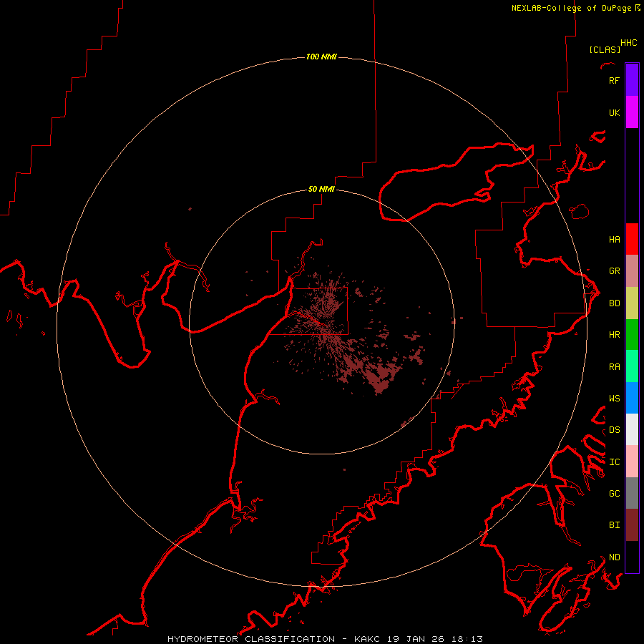Click the UK legend label
The height and width of the screenshot is (644, 644).
pos(614,112)
